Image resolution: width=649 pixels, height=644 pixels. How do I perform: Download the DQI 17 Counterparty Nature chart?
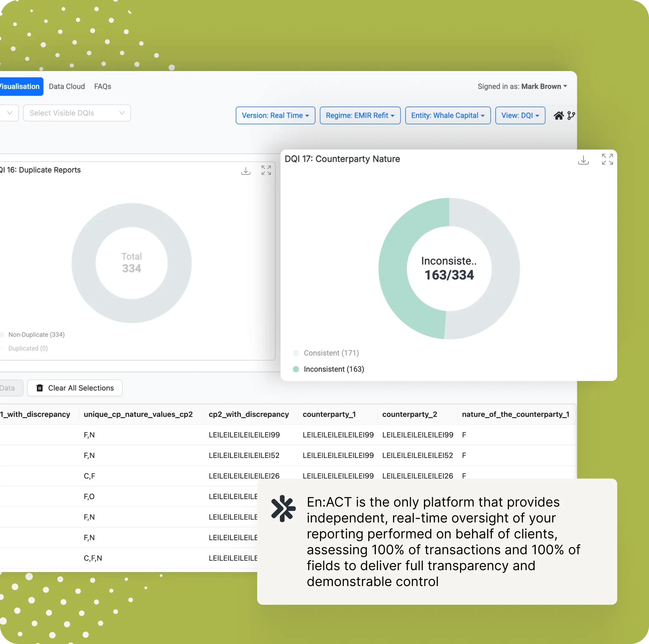pyautogui.click(x=583, y=160)
